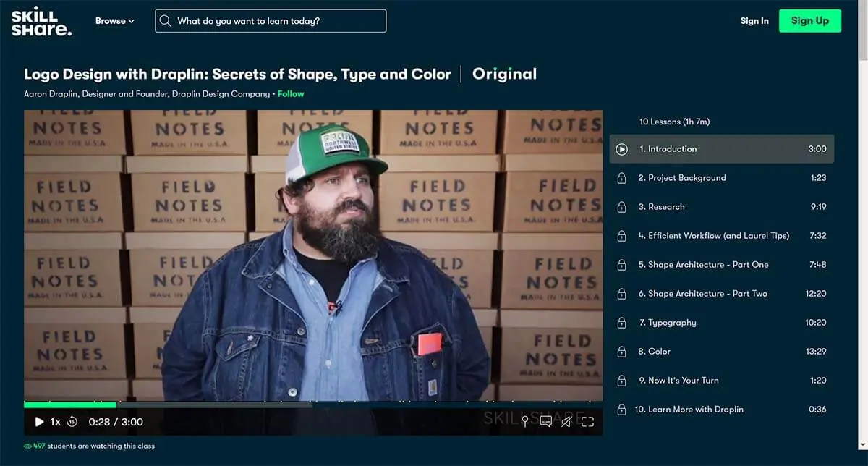Toggle the captions icon in the player
The height and width of the screenshot is (466, 868).
pos(546,422)
